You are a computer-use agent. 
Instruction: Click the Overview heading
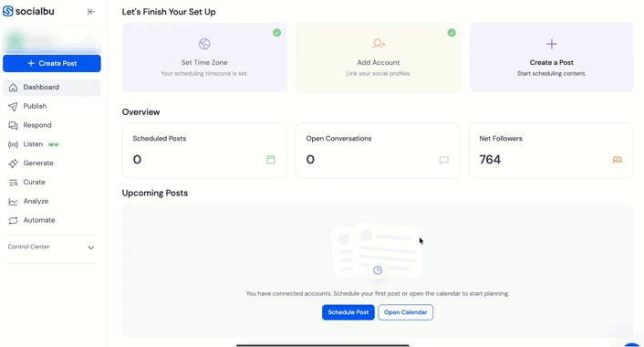140,111
